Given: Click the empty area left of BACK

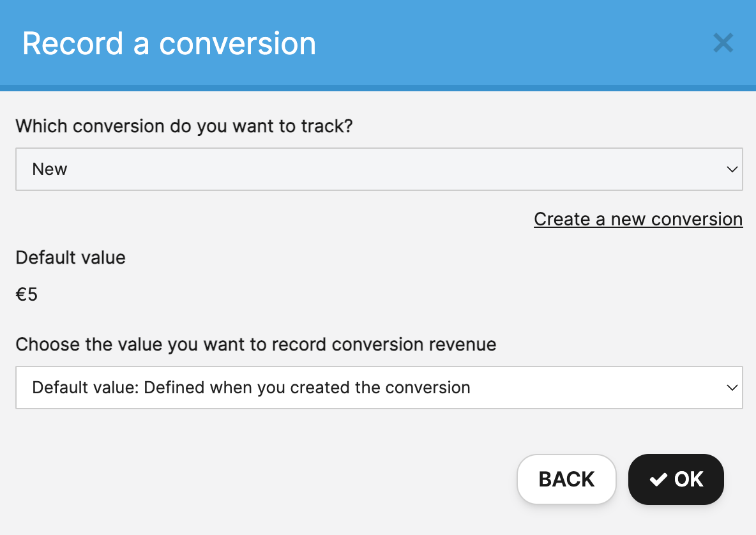Looking at the screenshot, I should [255, 479].
